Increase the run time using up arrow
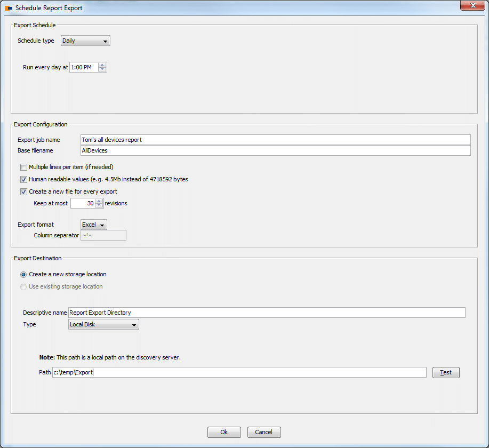The height and width of the screenshot is (448, 489). (x=102, y=65)
